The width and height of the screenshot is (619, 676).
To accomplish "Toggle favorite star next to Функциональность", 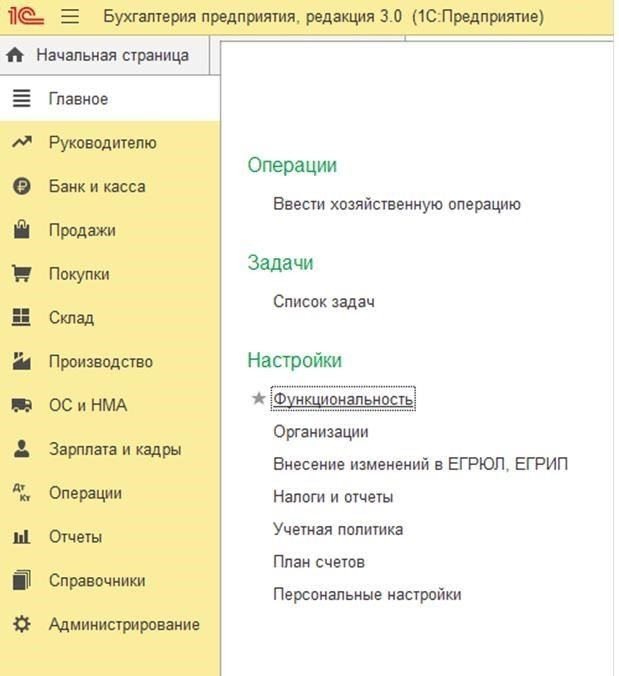I will (259, 399).
